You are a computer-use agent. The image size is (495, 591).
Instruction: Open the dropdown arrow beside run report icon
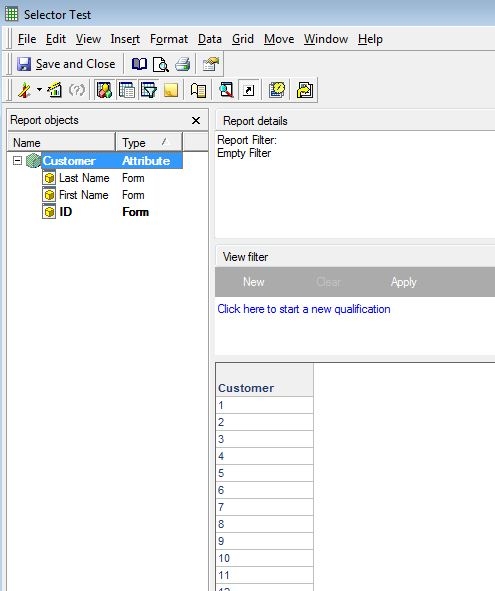point(39,90)
